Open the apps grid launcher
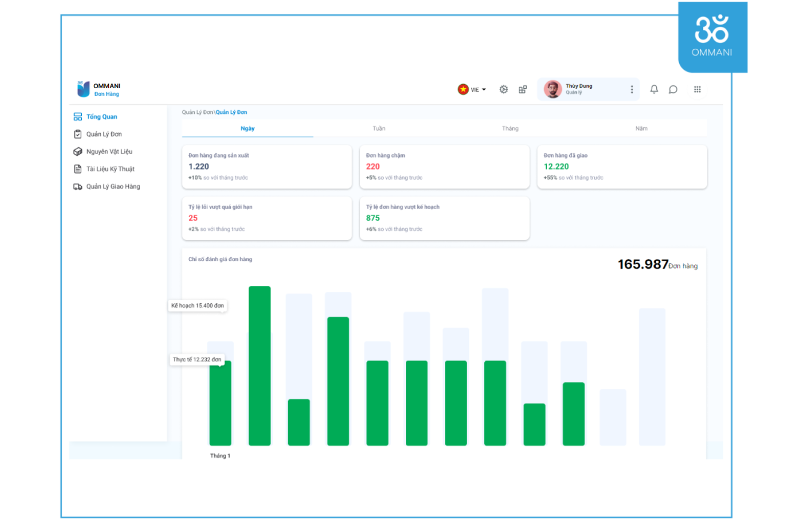 pyautogui.click(x=697, y=89)
